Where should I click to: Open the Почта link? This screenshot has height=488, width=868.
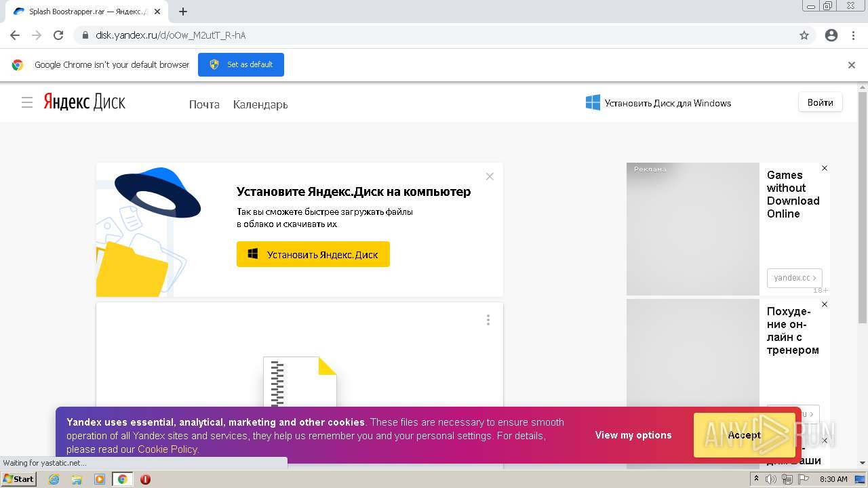point(204,104)
